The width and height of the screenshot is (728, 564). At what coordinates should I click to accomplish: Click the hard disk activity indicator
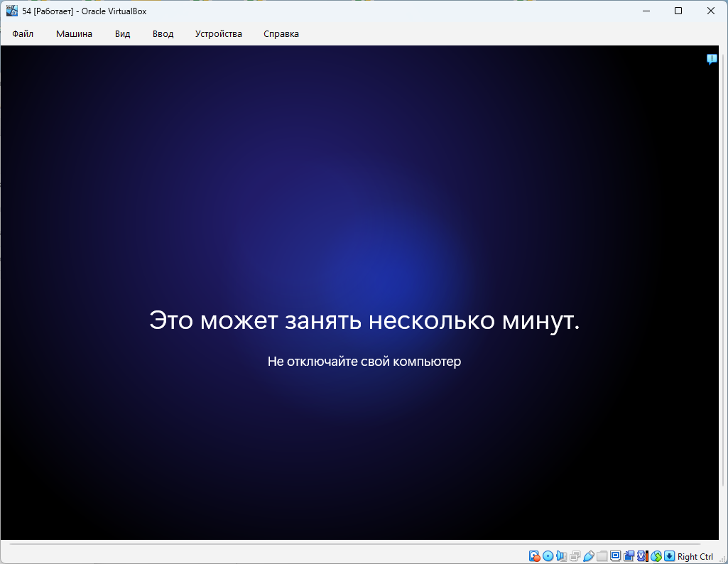(x=535, y=556)
